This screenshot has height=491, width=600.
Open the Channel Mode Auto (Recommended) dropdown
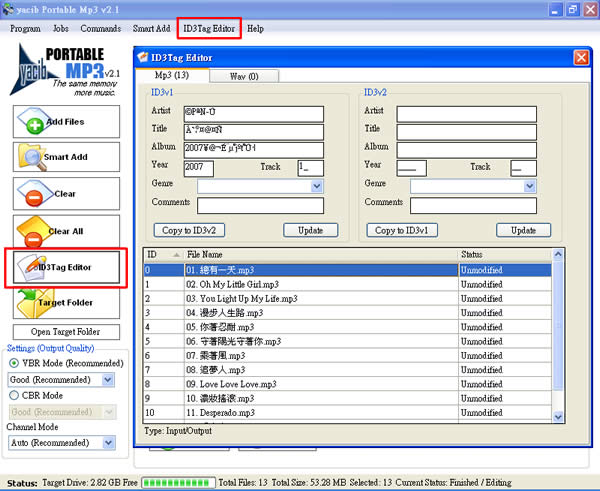[109, 443]
